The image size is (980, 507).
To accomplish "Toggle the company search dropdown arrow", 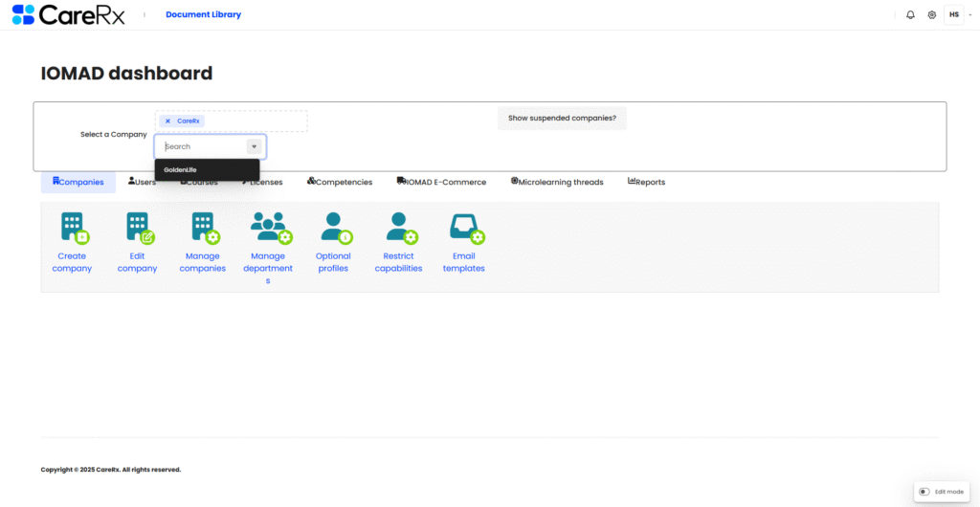I will click(x=254, y=146).
